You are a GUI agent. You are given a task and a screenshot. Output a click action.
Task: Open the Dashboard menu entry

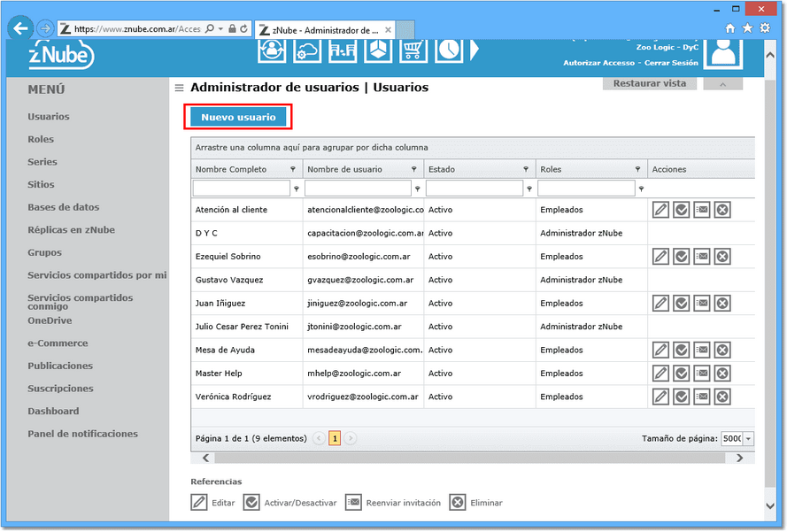(x=53, y=411)
